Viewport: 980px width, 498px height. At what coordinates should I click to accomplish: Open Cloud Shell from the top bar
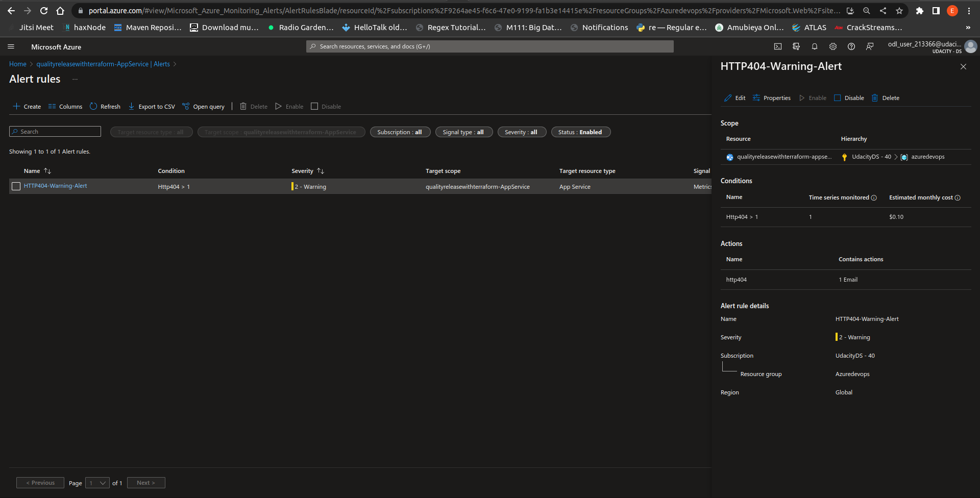click(x=777, y=46)
